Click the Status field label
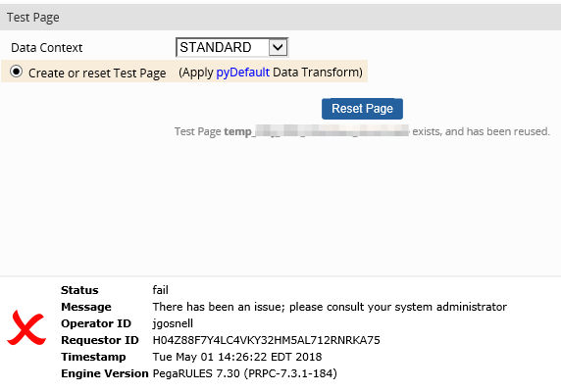 79,290
